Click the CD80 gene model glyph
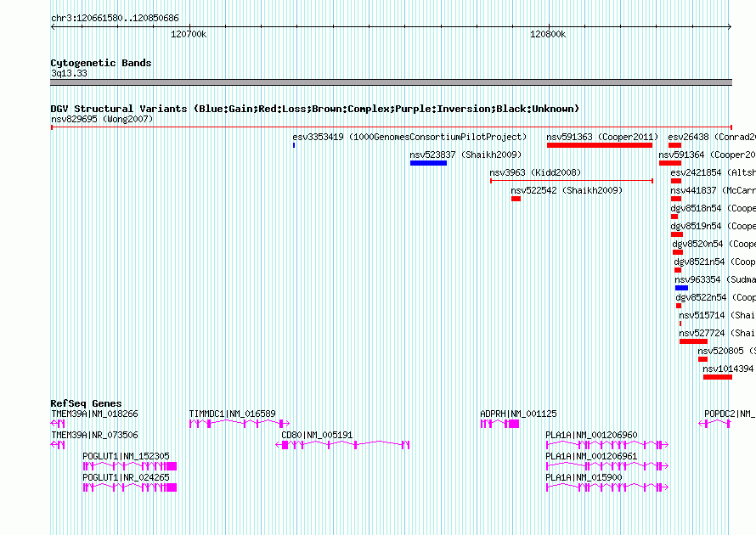Screen dimensions: 756x535 [342, 445]
